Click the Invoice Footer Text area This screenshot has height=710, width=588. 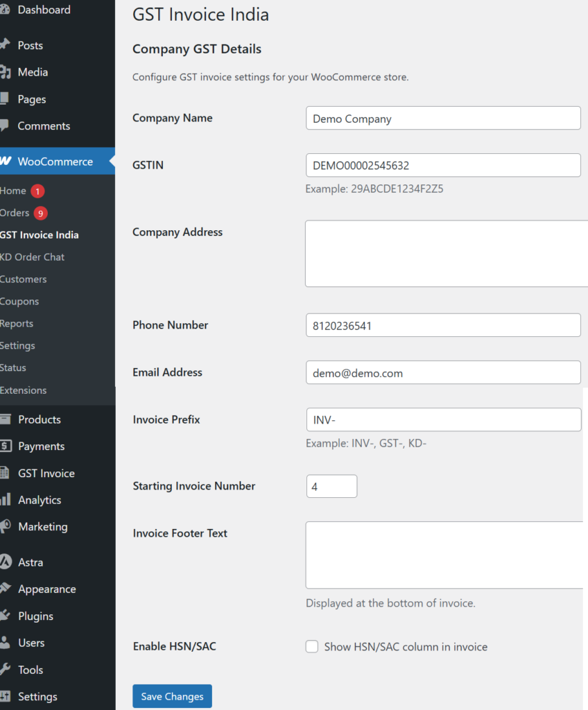[444, 555]
